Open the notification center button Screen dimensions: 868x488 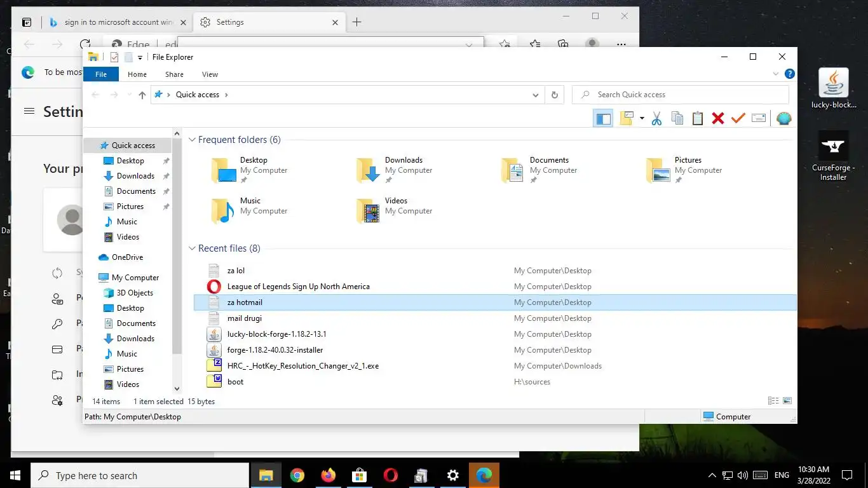pyautogui.click(x=846, y=475)
